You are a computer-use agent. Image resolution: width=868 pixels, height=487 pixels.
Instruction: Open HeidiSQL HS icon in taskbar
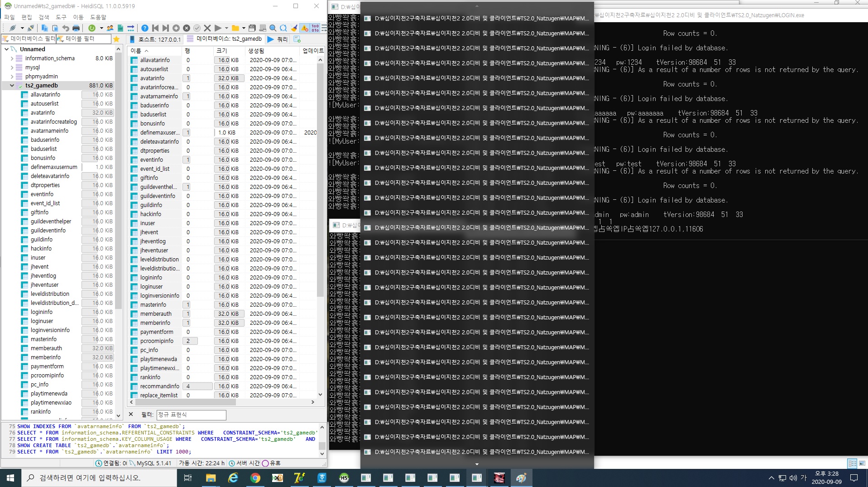click(x=344, y=478)
